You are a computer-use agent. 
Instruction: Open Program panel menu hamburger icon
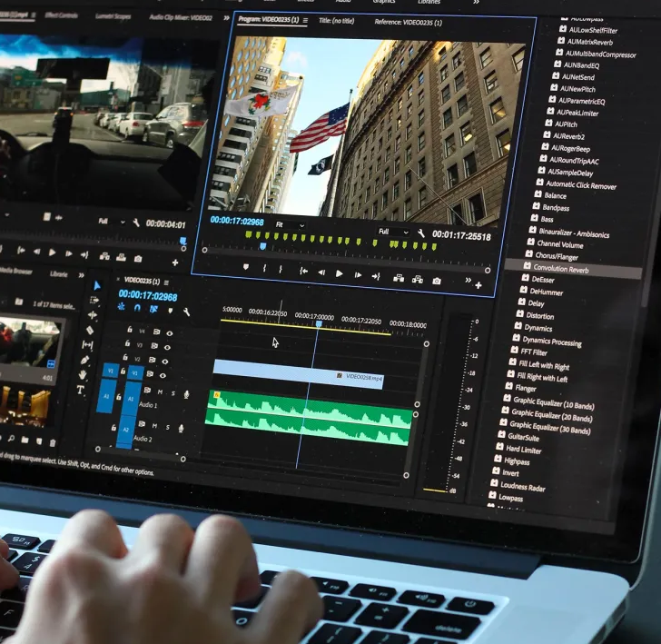click(305, 20)
